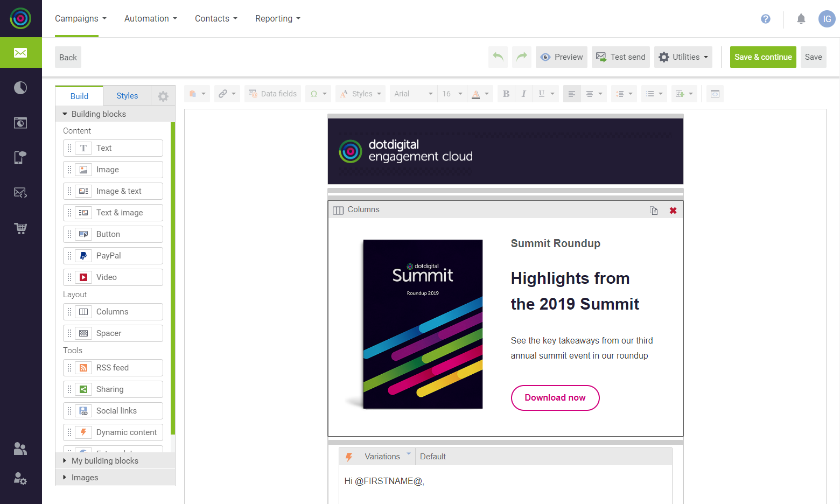Click the Save & continue button
Image resolution: width=840 pixels, height=504 pixels.
(763, 57)
